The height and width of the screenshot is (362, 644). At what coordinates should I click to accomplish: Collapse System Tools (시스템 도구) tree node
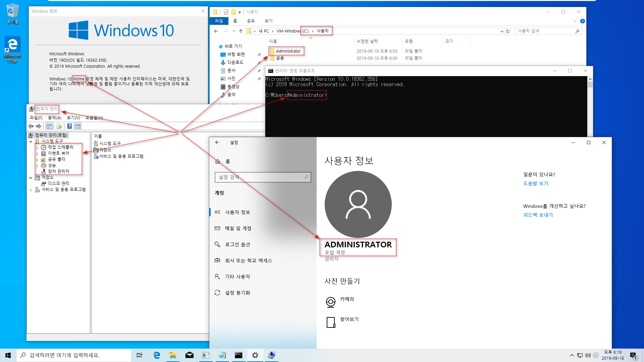point(31,141)
